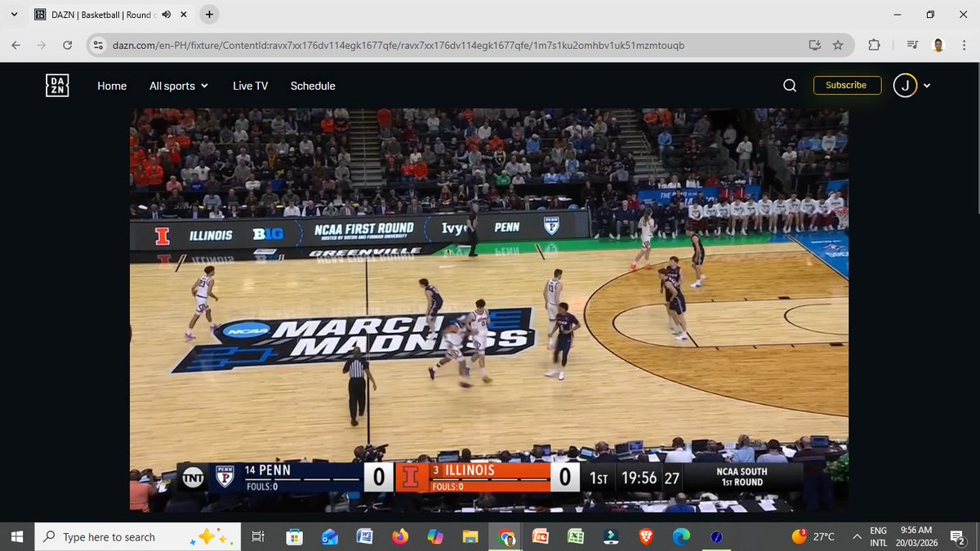Image resolution: width=980 pixels, height=551 pixels.
Task: Open Task View on taskbar
Action: pyautogui.click(x=257, y=536)
